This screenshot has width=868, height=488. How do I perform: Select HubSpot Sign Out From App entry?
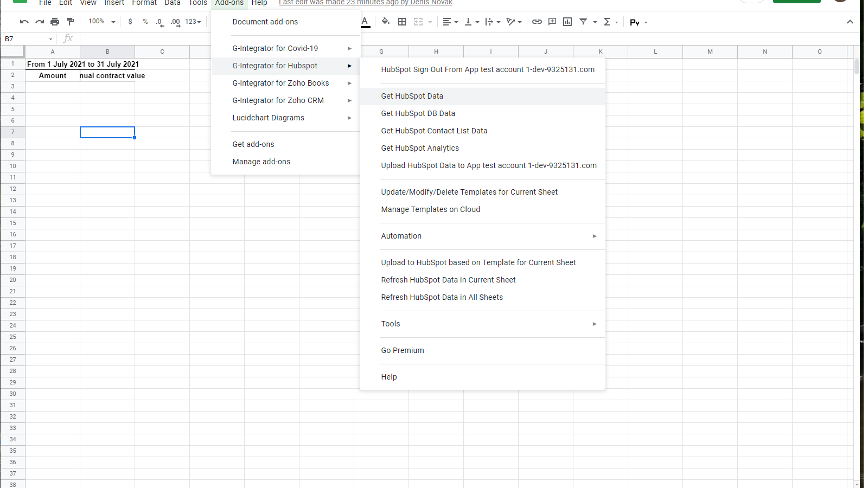[x=482, y=69]
